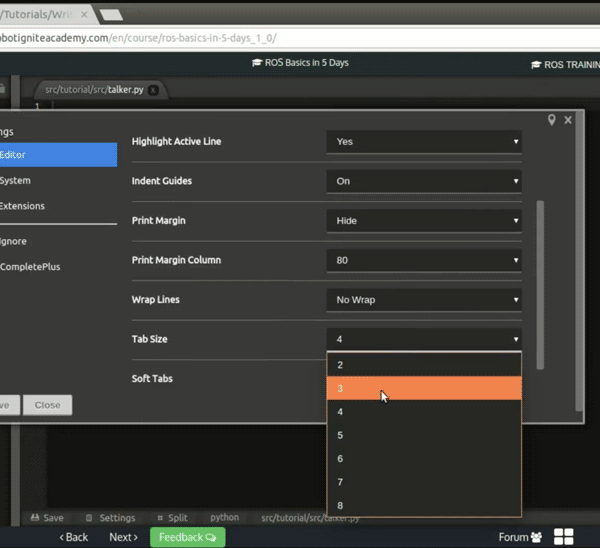The width and height of the screenshot is (600, 548).
Task: Click the ROS Basics in 5 Days title
Action: pyautogui.click(x=300, y=63)
